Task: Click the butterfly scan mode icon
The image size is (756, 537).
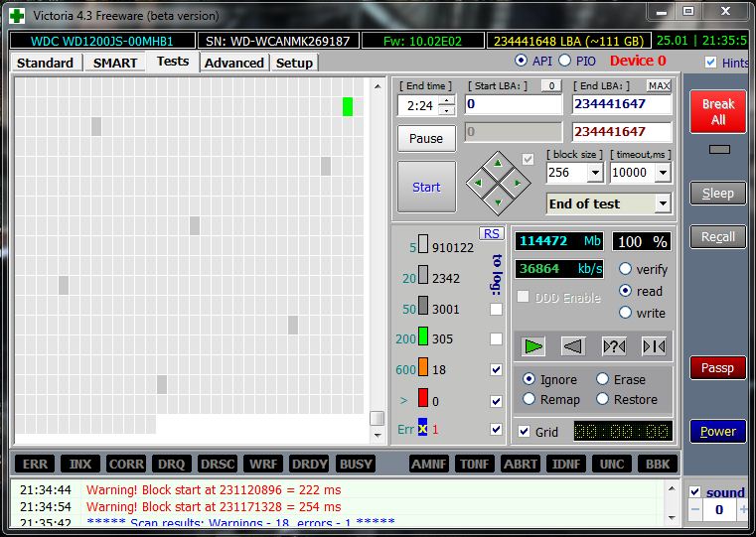Action: [x=654, y=346]
